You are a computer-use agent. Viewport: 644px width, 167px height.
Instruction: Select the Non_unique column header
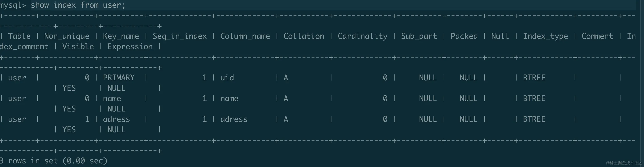tap(67, 36)
